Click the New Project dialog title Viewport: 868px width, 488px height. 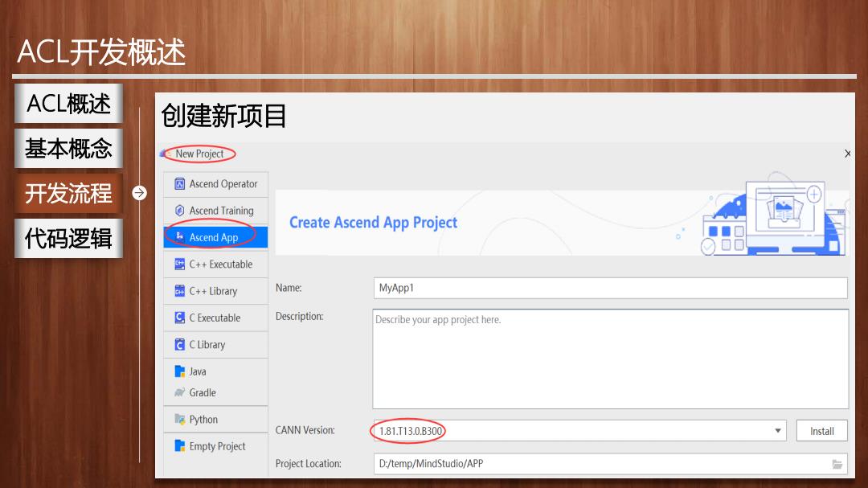(199, 154)
